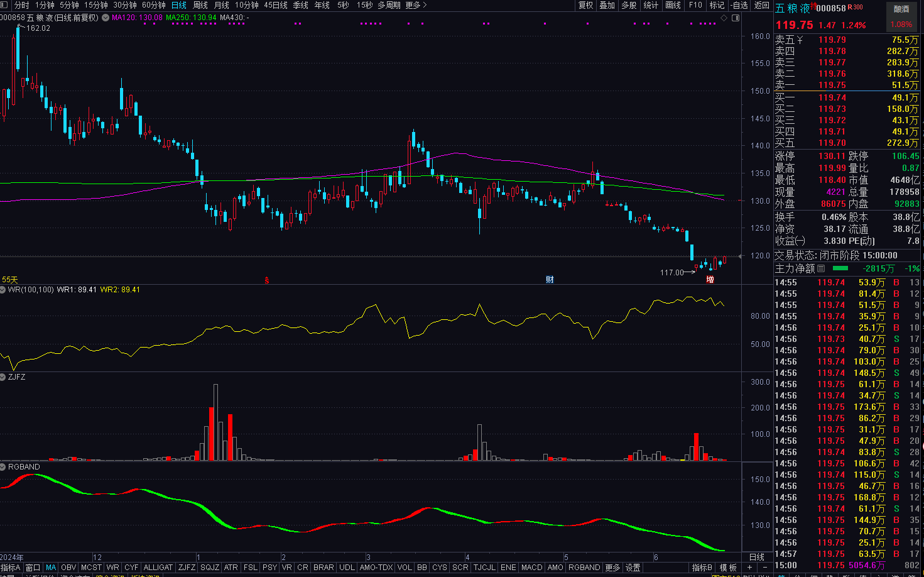This screenshot has height=577, width=924.
Task: Select the AMO-TDX indicator tab
Action: (376, 568)
